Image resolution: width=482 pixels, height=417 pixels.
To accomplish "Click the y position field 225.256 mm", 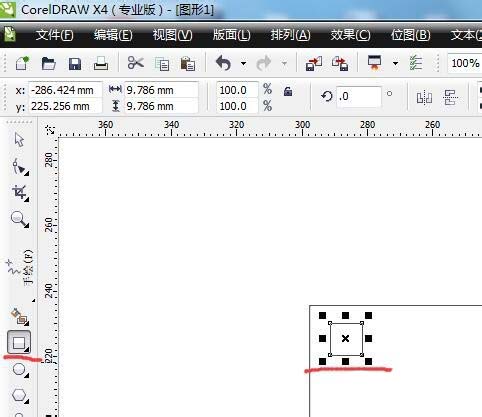I will (x=65, y=106).
